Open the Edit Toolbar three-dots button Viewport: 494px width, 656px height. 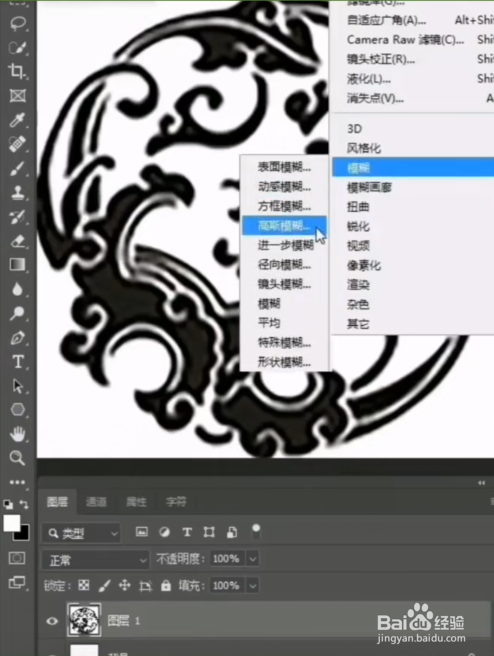[17, 482]
